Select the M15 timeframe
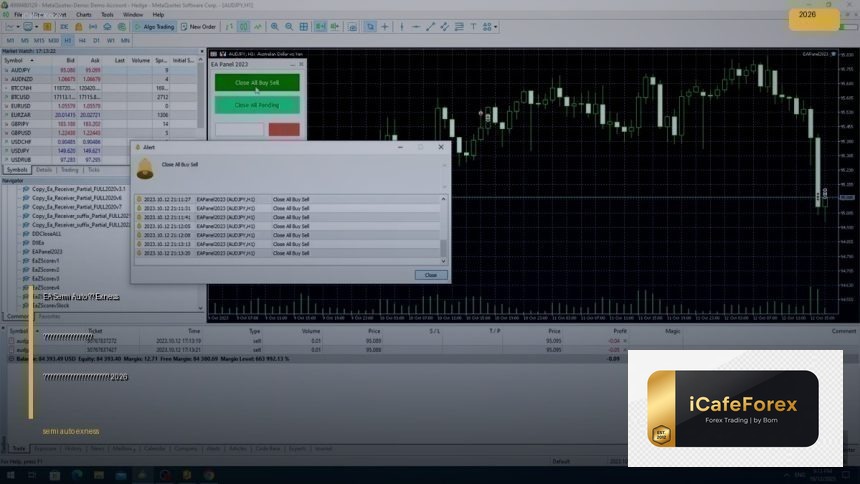Viewport: 860px width, 484px height. (x=39, y=41)
